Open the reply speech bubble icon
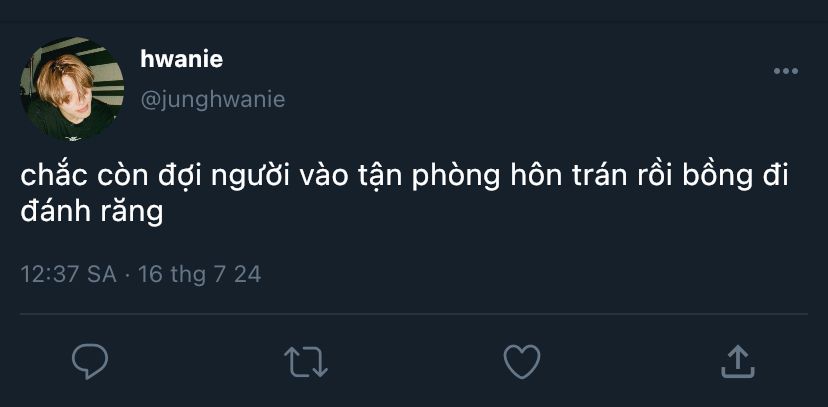Screen dimensions: 828x407 click(90, 362)
